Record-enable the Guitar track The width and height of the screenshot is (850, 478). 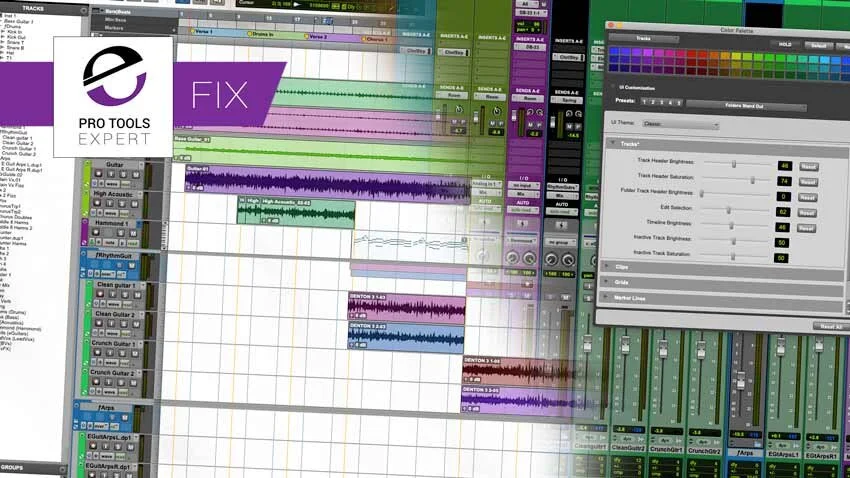click(x=99, y=174)
